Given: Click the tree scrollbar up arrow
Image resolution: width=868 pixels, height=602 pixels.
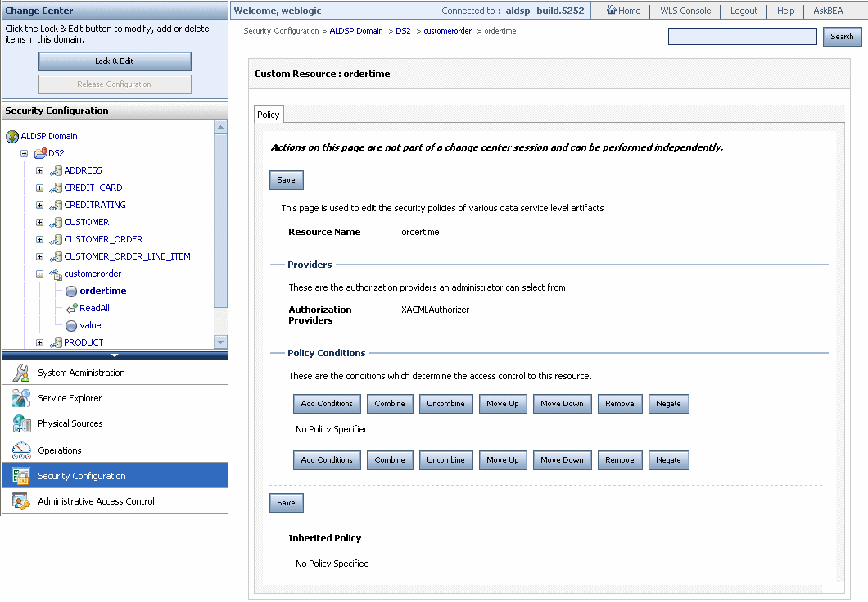Looking at the screenshot, I should click(x=220, y=127).
